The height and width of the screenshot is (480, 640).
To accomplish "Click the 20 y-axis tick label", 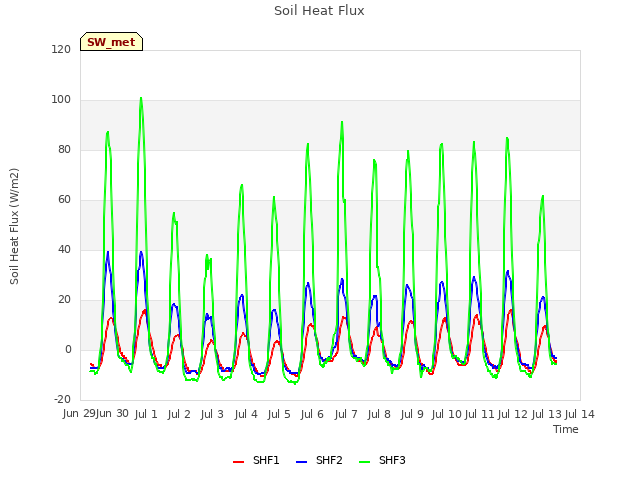I will (x=64, y=300).
